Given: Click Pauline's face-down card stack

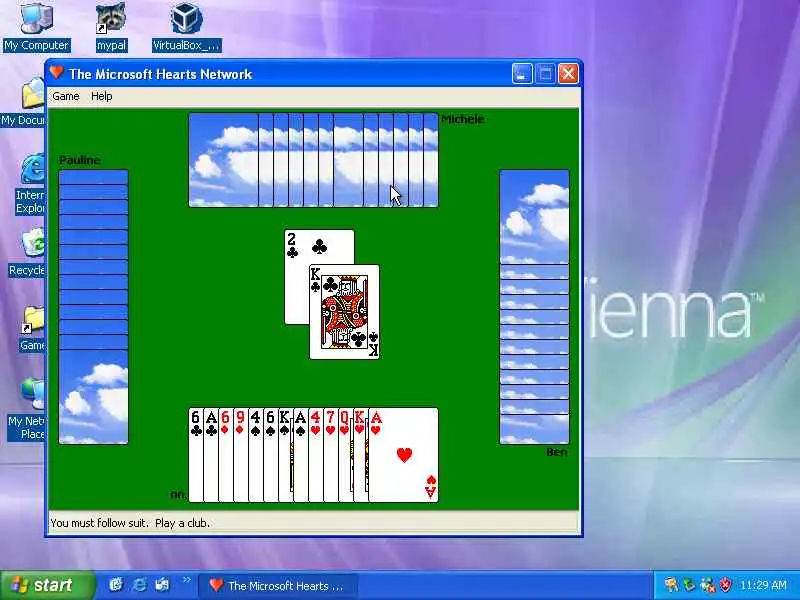Looking at the screenshot, I should (x=93, y=307).
